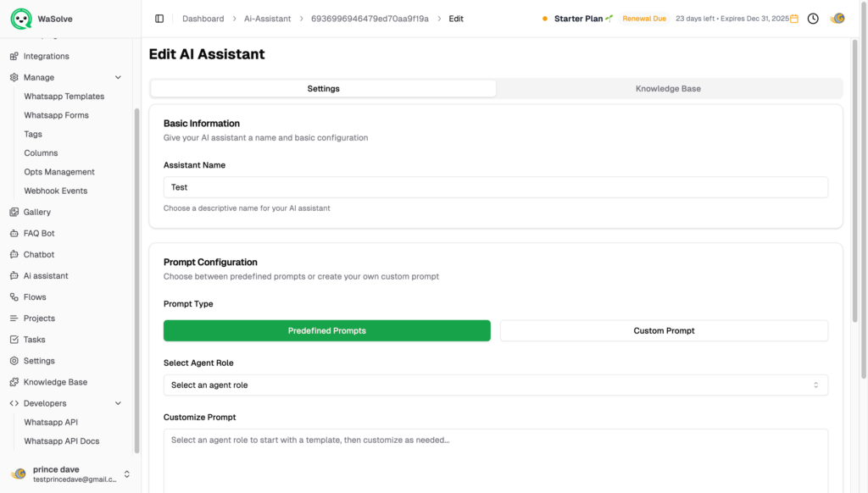Collapse the Developers sidebar section

(x=118, y=403)
